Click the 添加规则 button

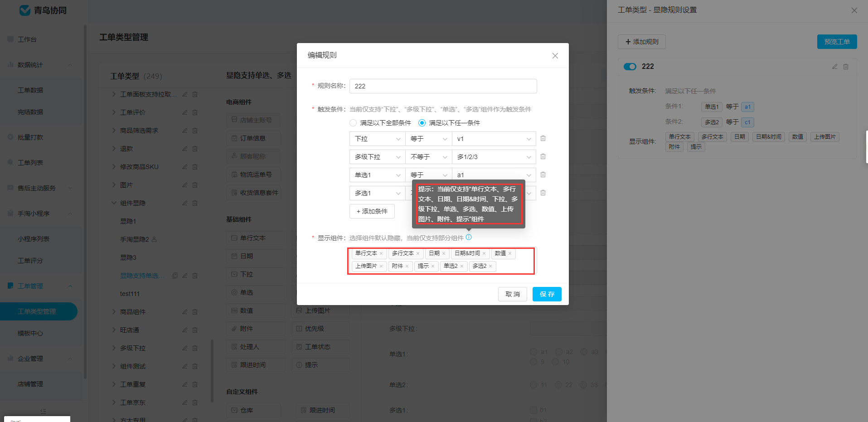[x=642, y=42]
